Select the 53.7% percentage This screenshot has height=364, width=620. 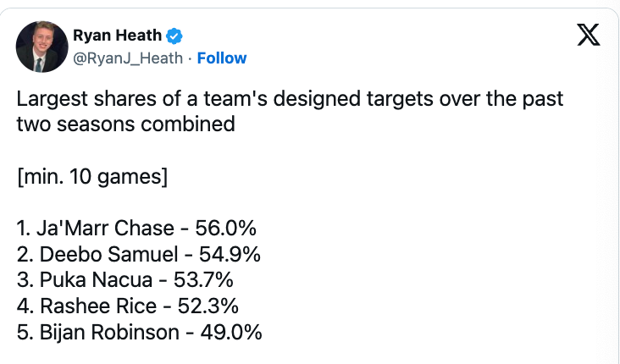coord(203,280)
